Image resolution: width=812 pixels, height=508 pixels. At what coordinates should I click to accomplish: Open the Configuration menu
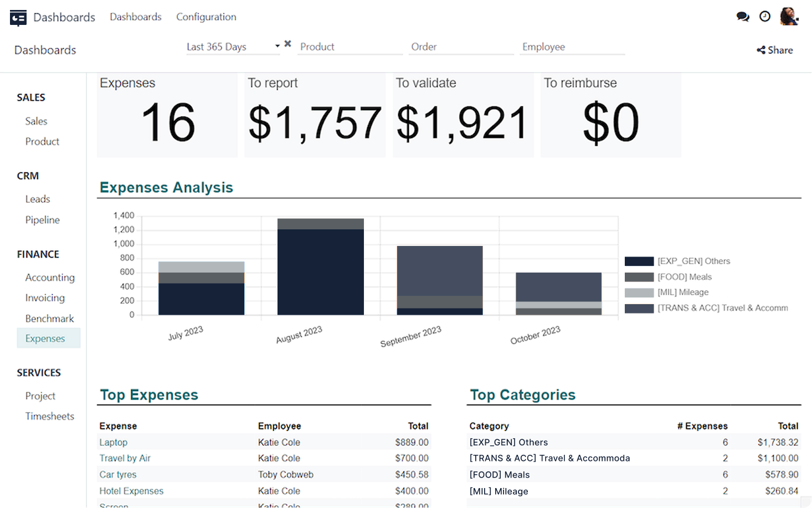(206, 17)
